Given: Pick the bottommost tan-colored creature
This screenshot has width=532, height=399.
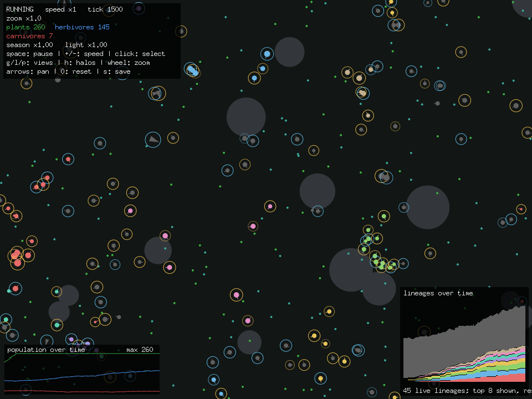Looking at the screenshot, I should coord(368,116).
